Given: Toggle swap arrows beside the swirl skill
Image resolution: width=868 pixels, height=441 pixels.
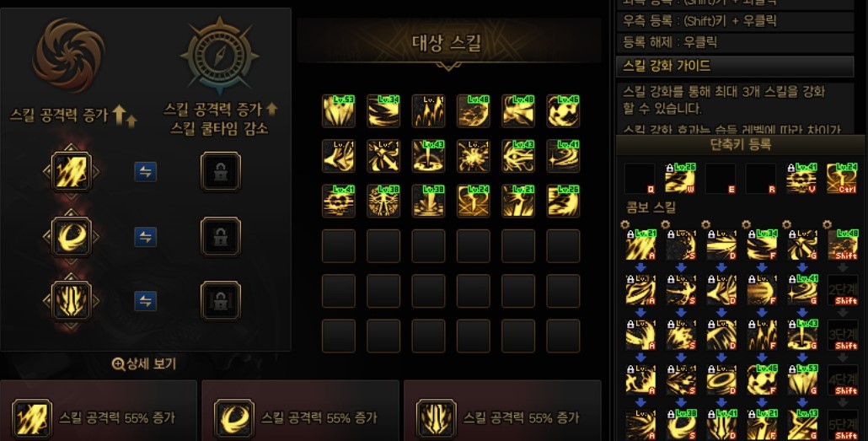Looking at the screenshot, I should pos(145,237).
